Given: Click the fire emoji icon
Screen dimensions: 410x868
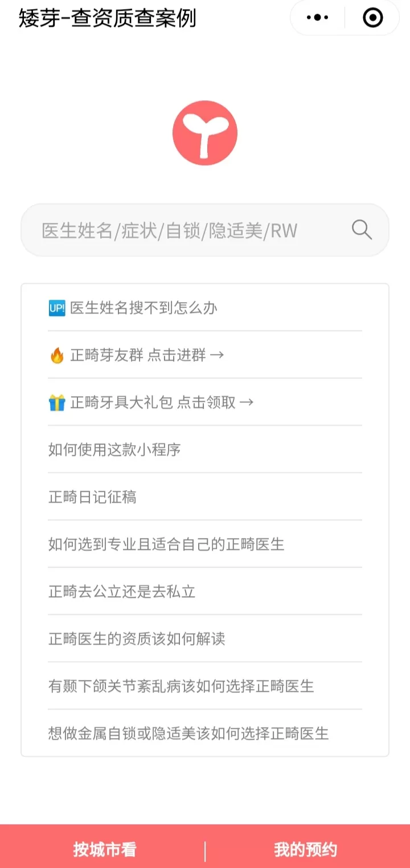Looking at the screenshot, I should coord(57,356).
